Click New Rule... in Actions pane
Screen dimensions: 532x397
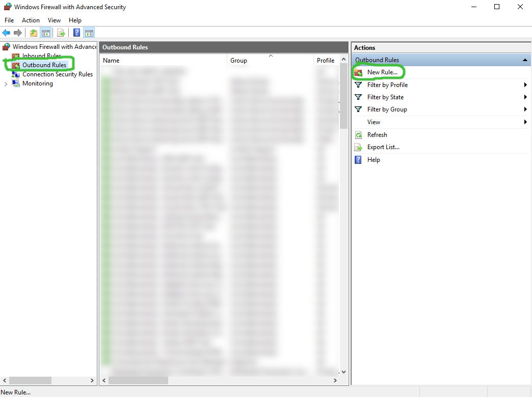382,72
